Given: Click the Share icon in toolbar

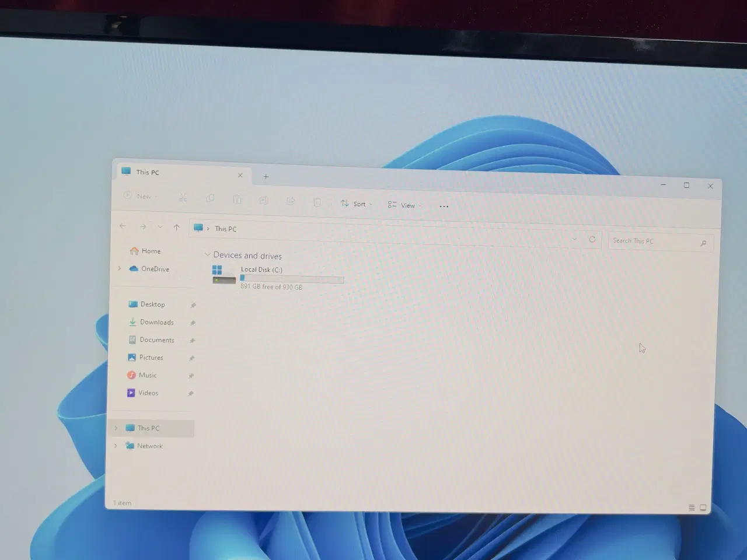Looking at the screenshot, I should coord(291,201).
